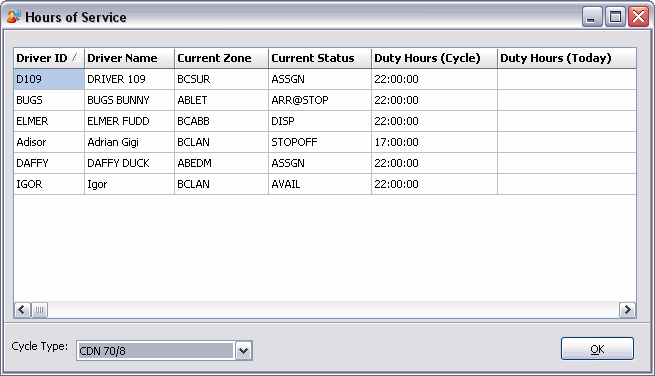
Task: Click the Duty Hours (Today) column header
Action: [567, 58]
